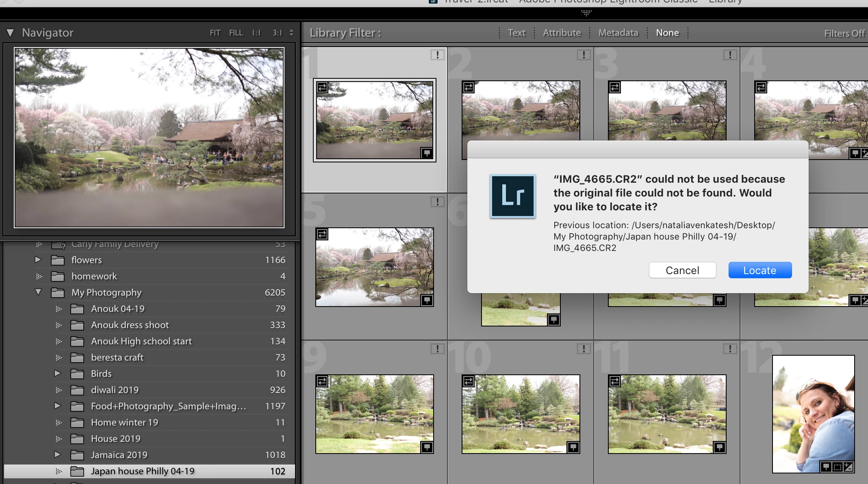
Task: Collapse the Navigator panel triangle
Action: 10,33
